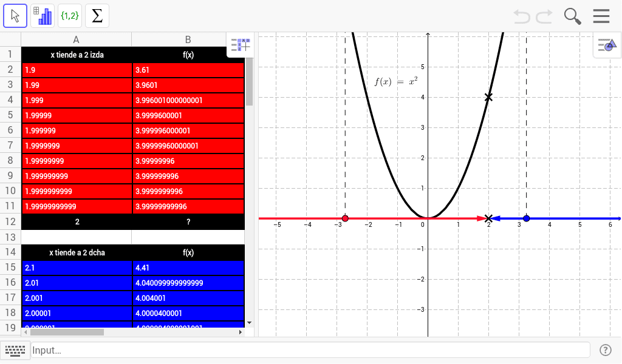Select the cell containing 3.996001000000001
Screen dimensions: 622x364
click(188, 100)
